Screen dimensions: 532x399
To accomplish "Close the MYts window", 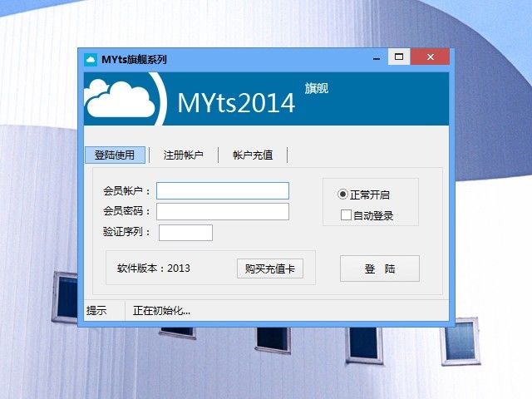I will (431, 57).
